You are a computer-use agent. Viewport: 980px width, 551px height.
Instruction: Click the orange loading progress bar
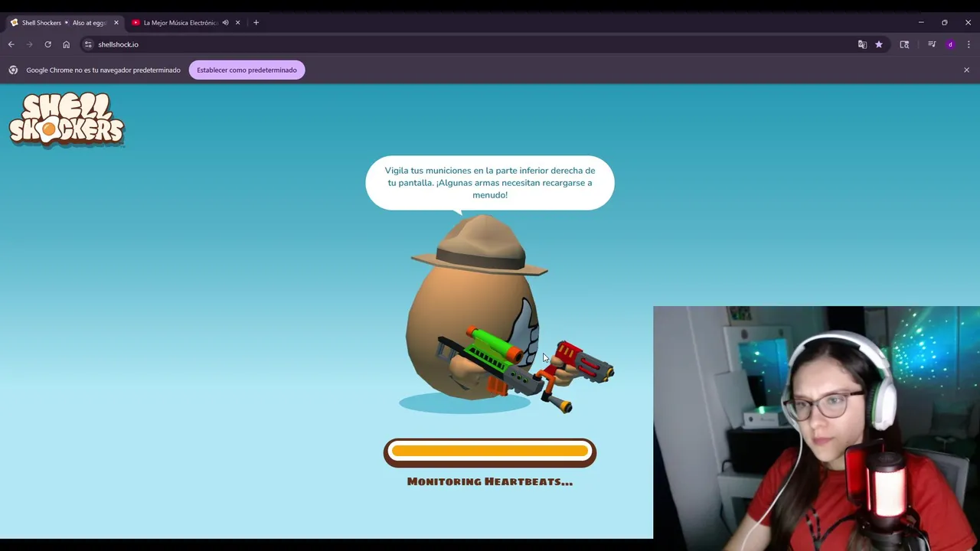490,452
